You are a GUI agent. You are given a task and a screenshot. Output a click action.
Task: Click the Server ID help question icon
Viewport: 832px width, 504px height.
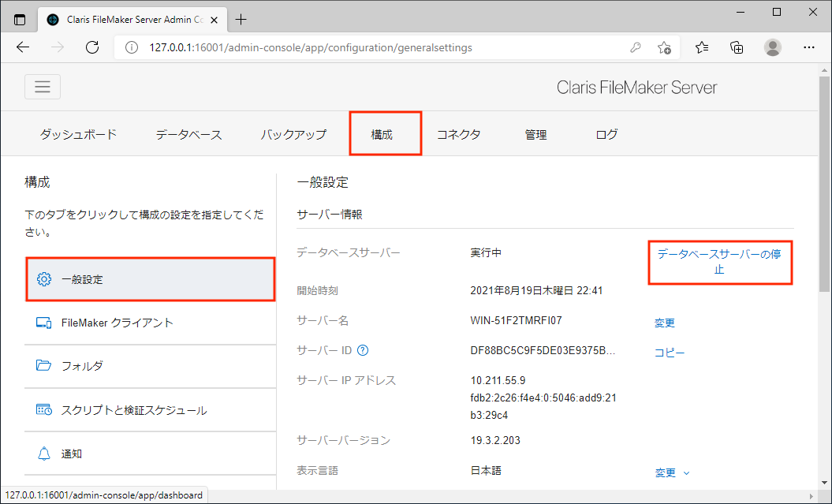click(x=364, y=351)
